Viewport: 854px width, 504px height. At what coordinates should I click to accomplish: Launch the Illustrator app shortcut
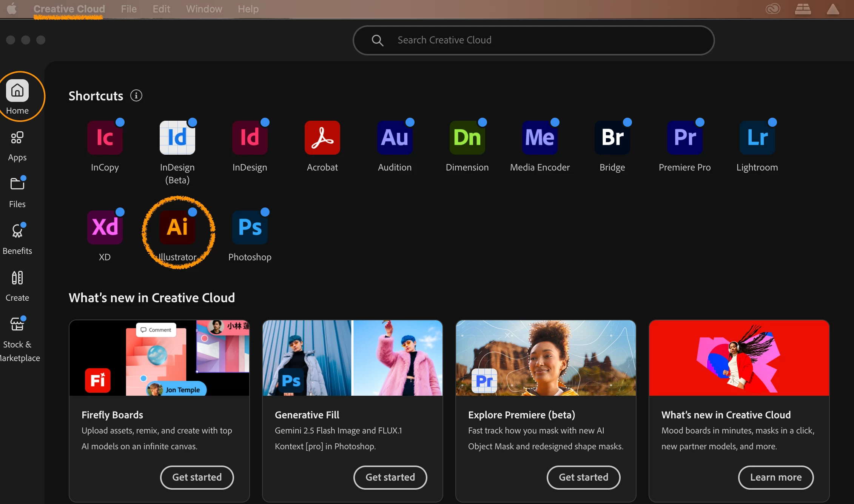[177, 227]
